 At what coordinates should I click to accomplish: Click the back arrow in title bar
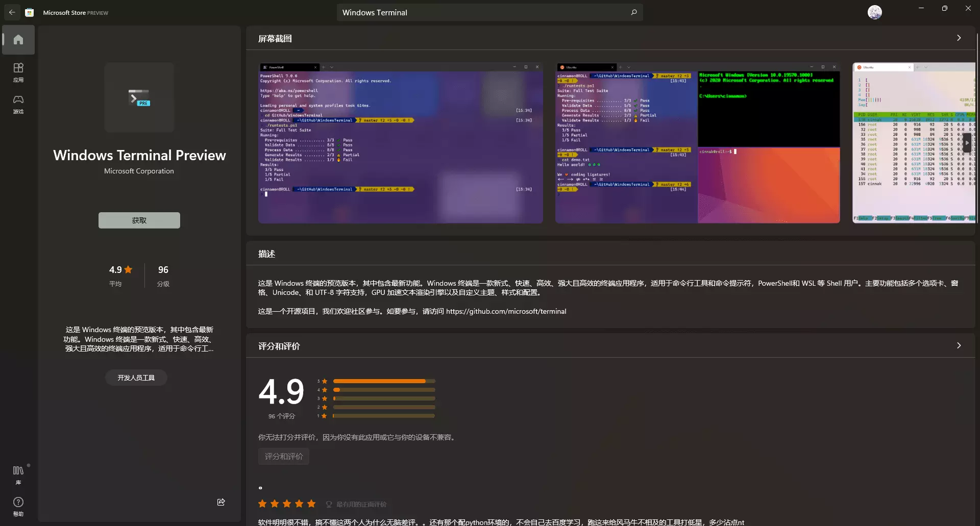[x=12, y=12]
